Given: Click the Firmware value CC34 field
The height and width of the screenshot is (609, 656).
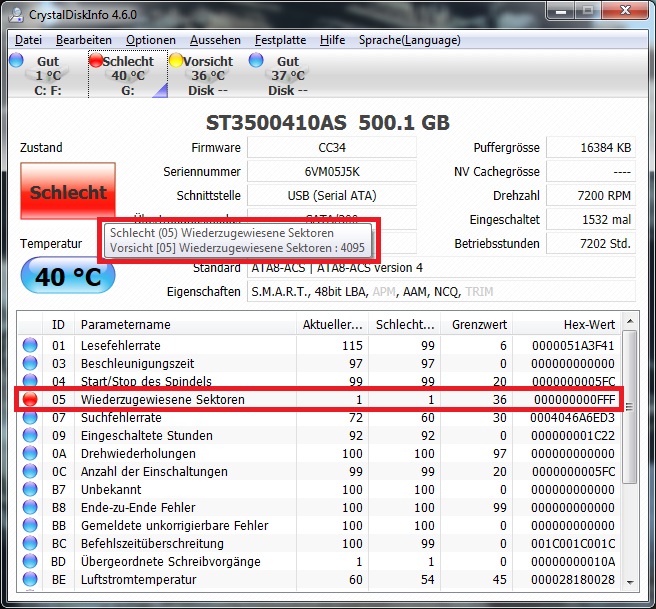Looking at the screenshot, I should pos(332,148).
